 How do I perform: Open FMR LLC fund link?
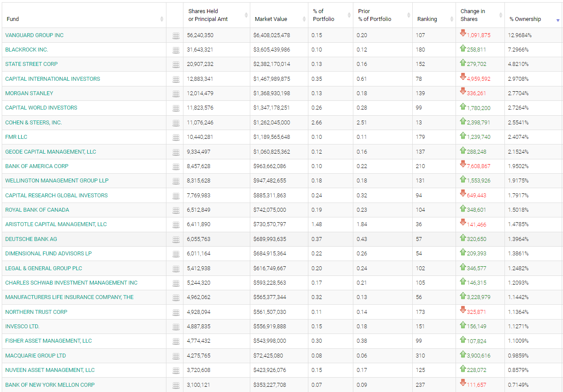pyautogui.click(x=16, y=137)
